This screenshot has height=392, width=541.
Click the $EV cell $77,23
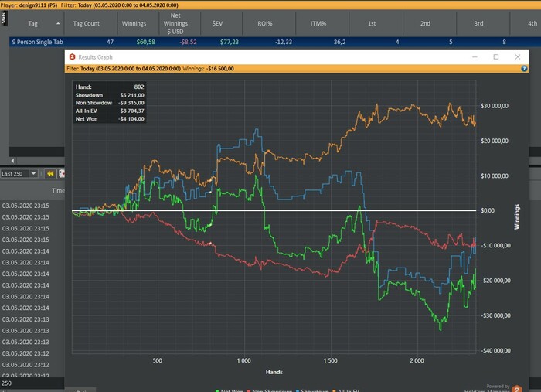point(230,42)
